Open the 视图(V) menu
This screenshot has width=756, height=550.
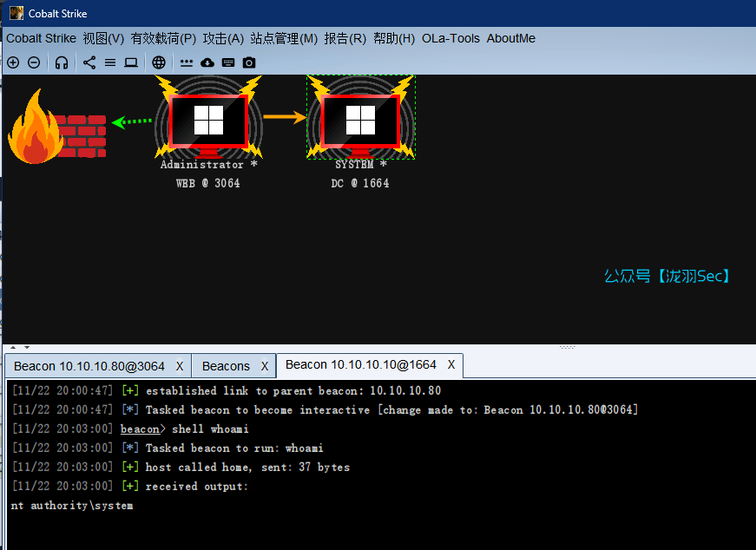[x=103, y=38]
